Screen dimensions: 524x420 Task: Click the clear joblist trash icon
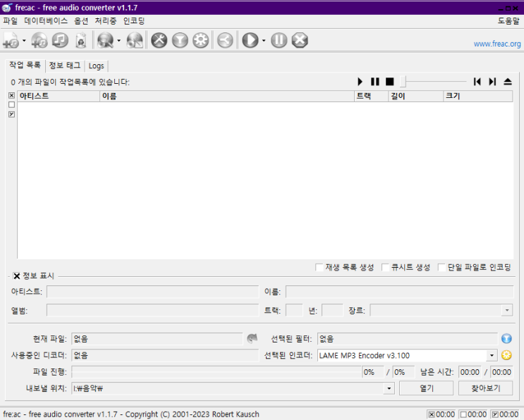click(x=80, y=40)
